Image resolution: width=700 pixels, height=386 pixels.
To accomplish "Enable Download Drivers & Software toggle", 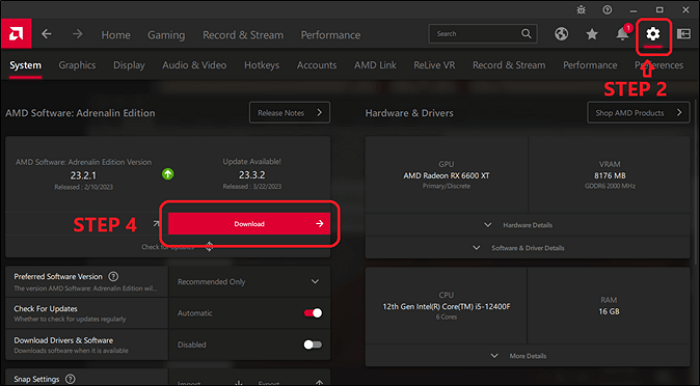I will 312,344.
